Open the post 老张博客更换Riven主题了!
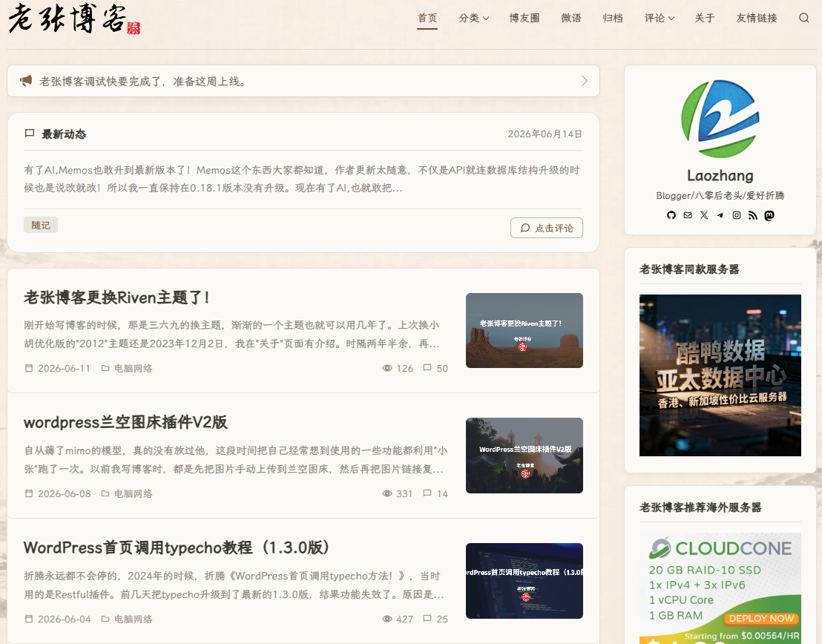The width and height of the screenshot is (822, 644). (x=117, y=298)
